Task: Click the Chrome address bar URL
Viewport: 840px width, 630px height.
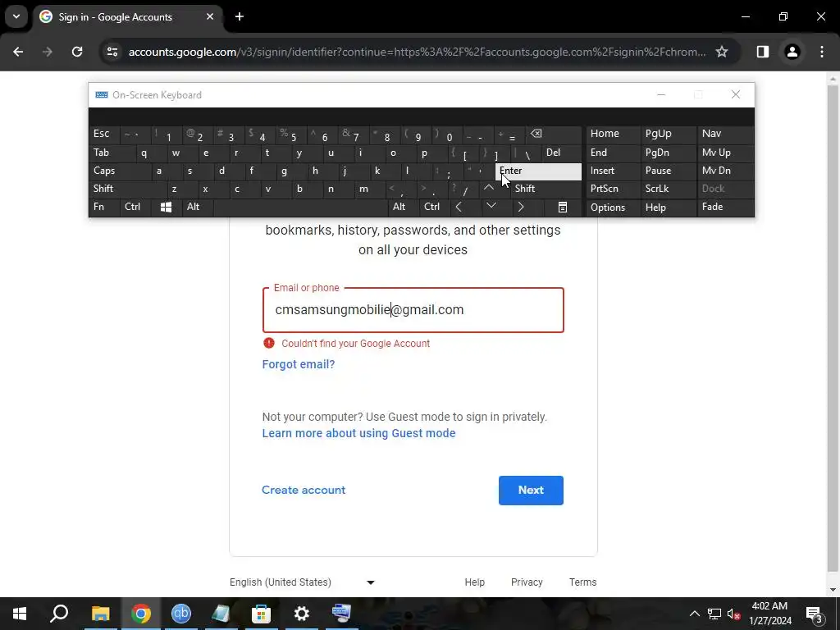Action: click(417, 52)
